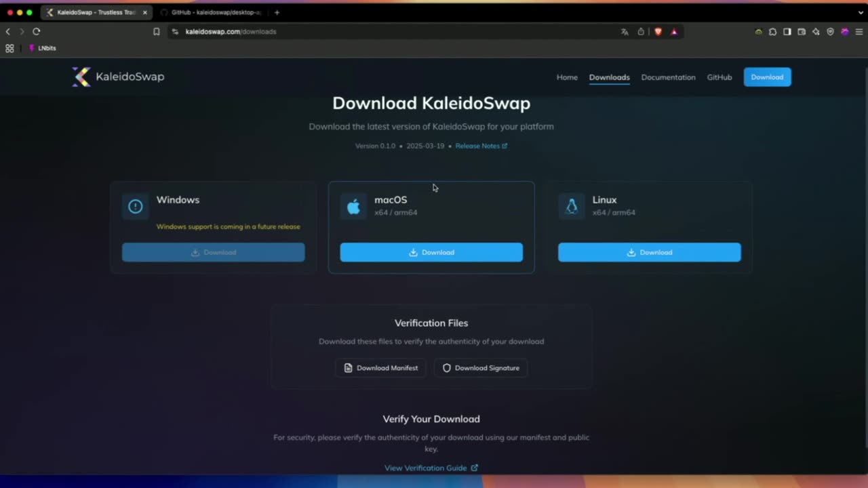Image resolution: width=868 pixels, height=488 pixels.
Task: Click 'Windows support is coming' notice text
Action: 228,226
